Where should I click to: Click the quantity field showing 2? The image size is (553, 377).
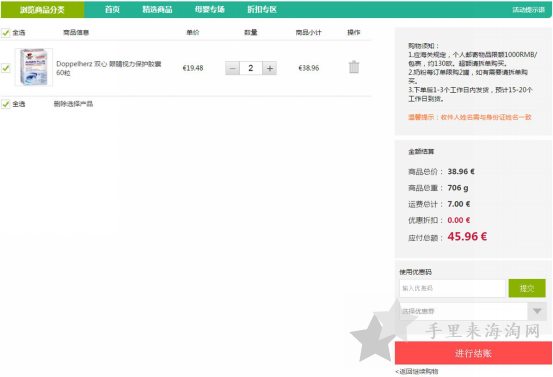tap(251, 68)
